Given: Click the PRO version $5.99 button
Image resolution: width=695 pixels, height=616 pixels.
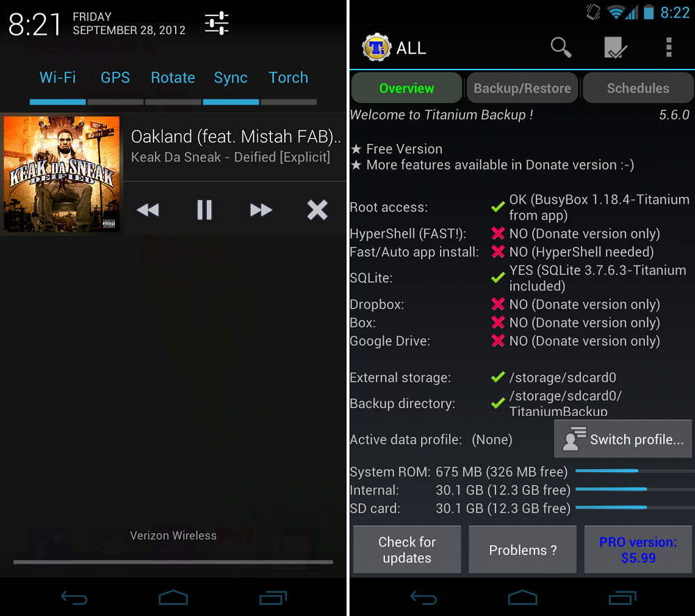Looking at the screenshot, I should (x=638, y=550).
